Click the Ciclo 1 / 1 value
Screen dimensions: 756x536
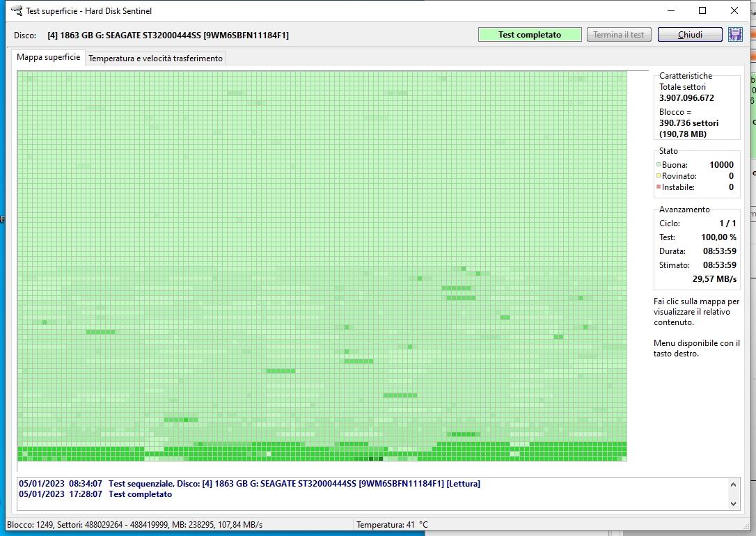point(727,223)
